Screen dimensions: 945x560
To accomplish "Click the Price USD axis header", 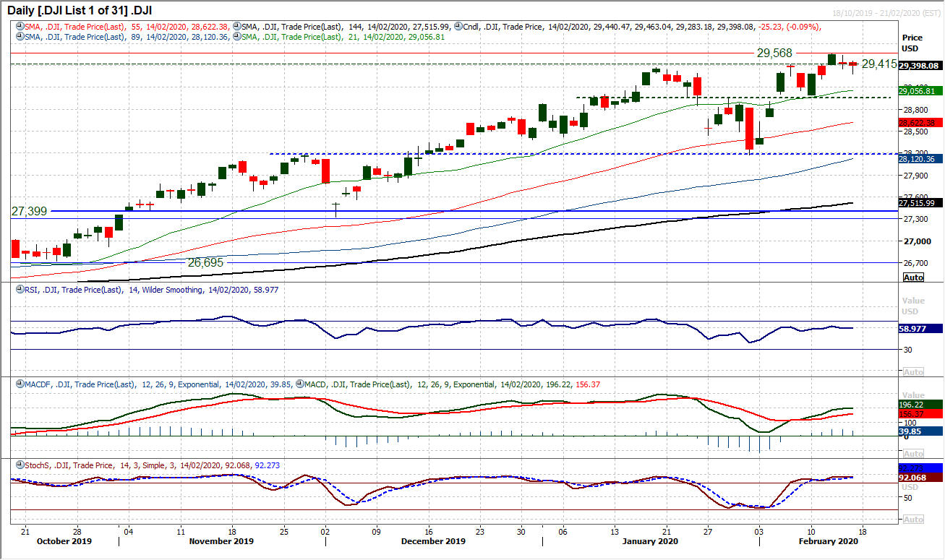I will 913,43.
